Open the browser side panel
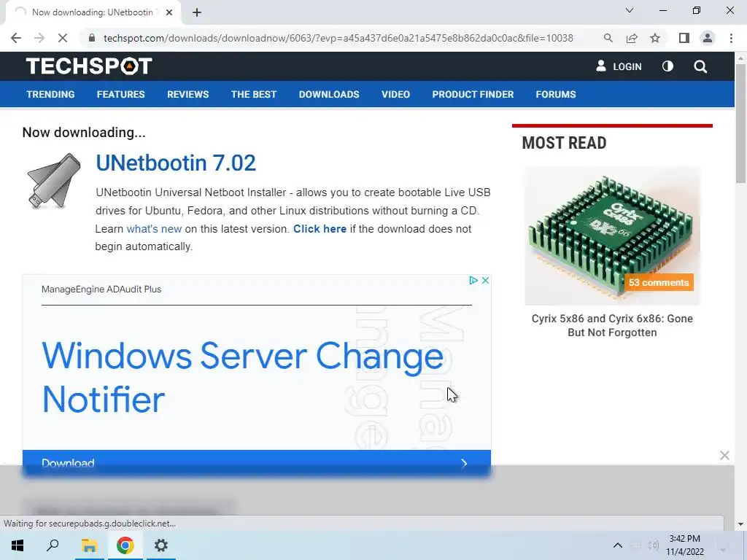 pos(684,38)
